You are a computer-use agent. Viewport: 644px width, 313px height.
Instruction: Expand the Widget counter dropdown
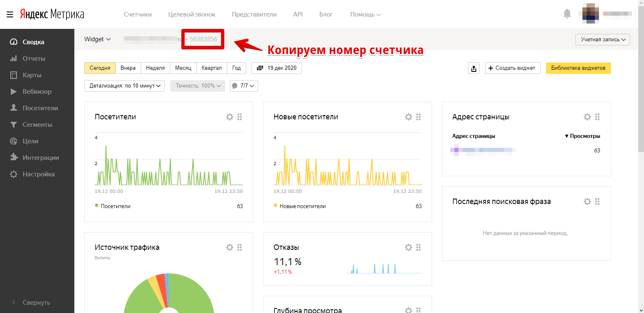point(97,39)
